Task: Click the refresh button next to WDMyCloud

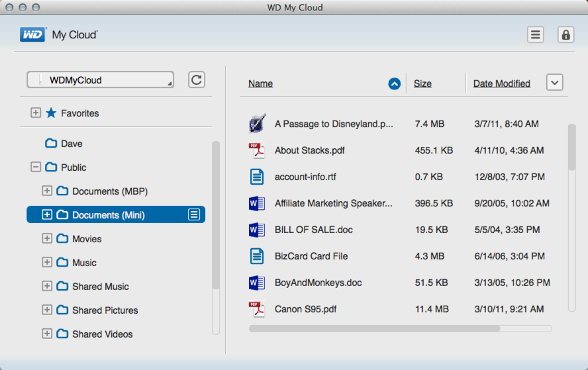Action: (197, 79)
